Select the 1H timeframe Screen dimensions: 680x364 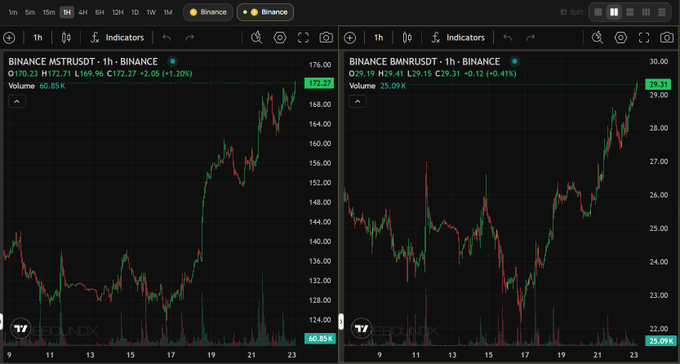click(x=67, y=12)
